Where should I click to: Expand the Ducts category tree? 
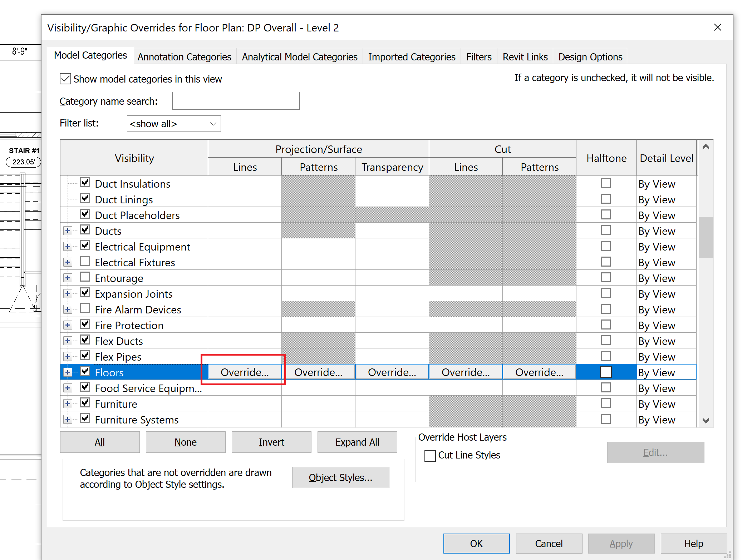coord(68,230)
